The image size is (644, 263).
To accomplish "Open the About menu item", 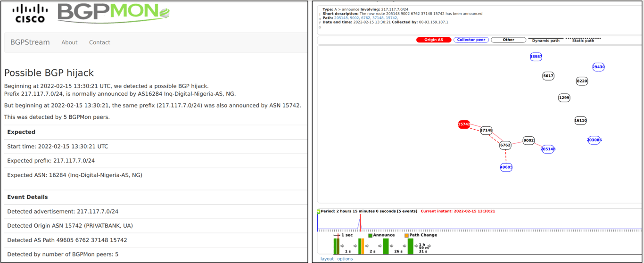I will 69,42.
